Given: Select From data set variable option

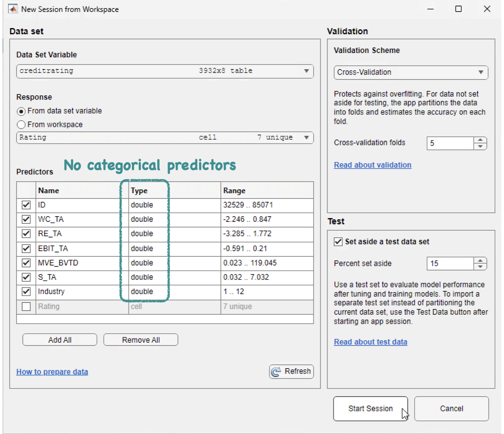Looking at the screenshot, I should point(21,111).
